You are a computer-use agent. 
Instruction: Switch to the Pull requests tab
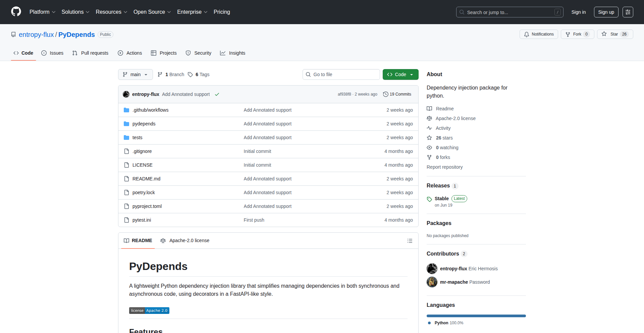(90, 53)
